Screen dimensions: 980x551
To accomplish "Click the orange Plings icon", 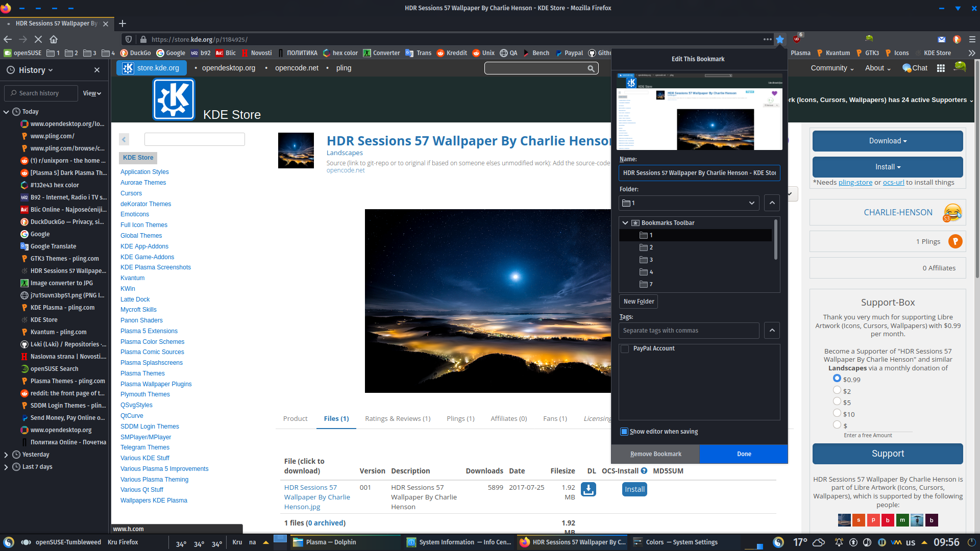I will (955, 241).
